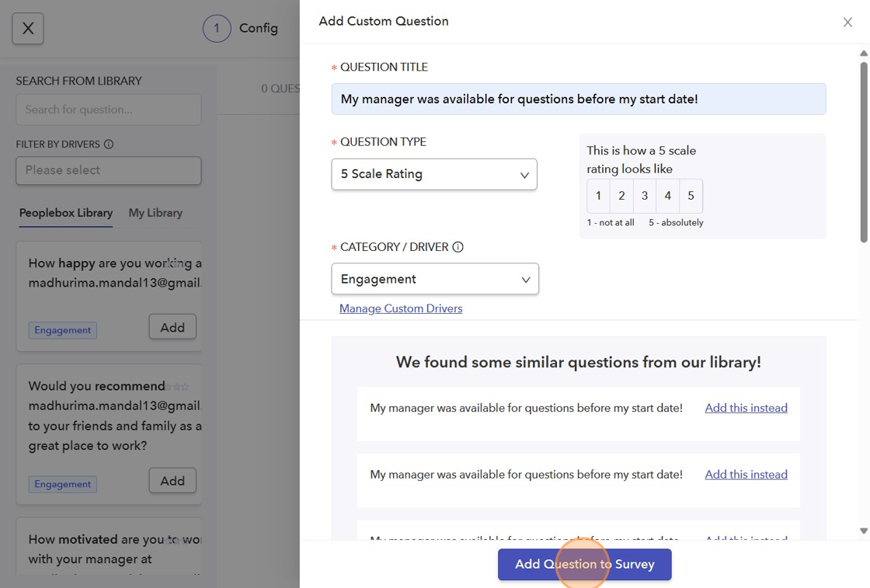Click into the Question Title text field
The height and width of the screenshot is (588, 870).
tap(578, 99)
